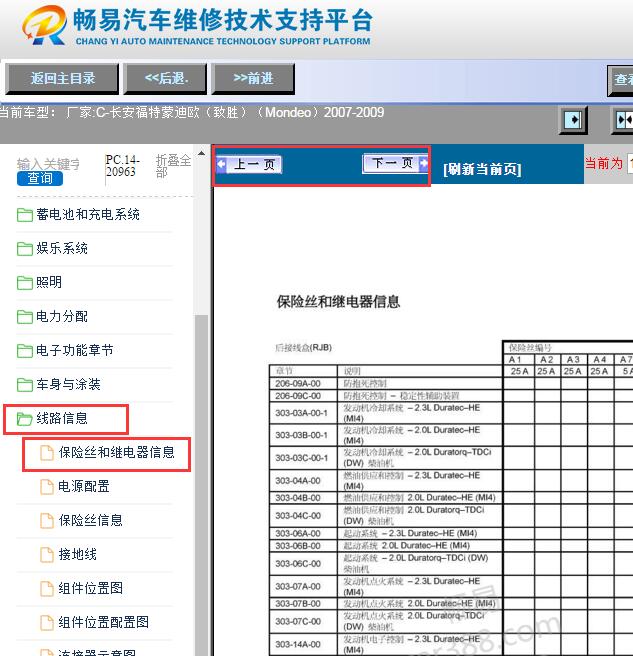
Task: Expand the 车身与涂装 folder
Action: click(68, 384)
